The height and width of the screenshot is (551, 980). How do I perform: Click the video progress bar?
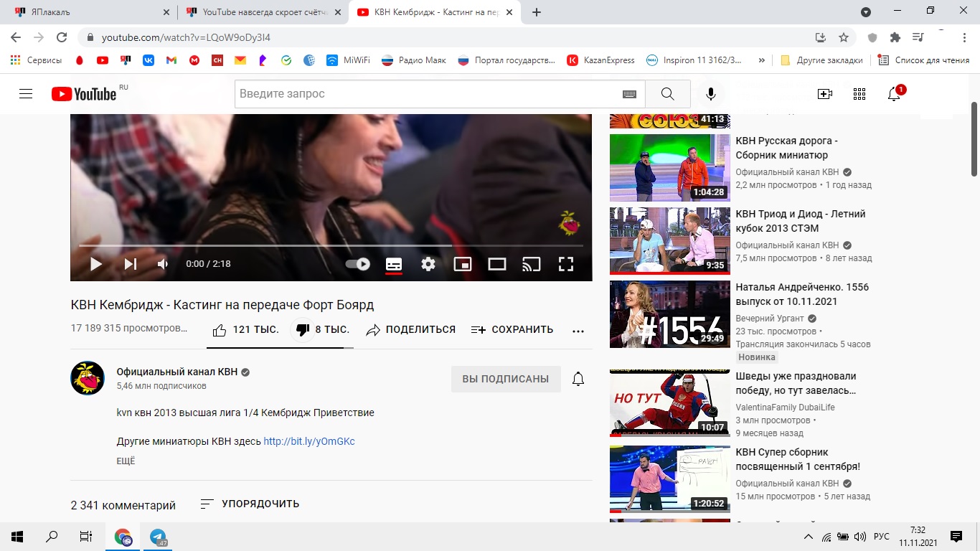pyautogui.click(x=331, y=245)
